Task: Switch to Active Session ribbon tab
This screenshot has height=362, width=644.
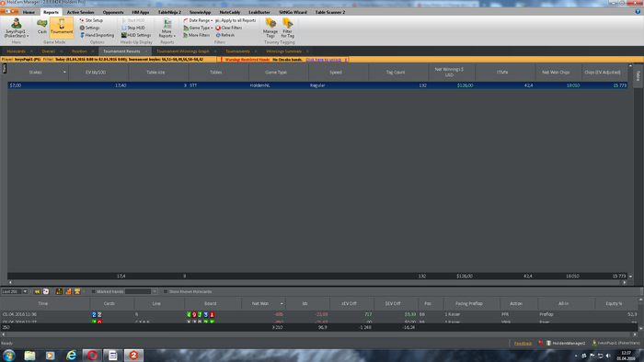Action: tap(81, 12)
